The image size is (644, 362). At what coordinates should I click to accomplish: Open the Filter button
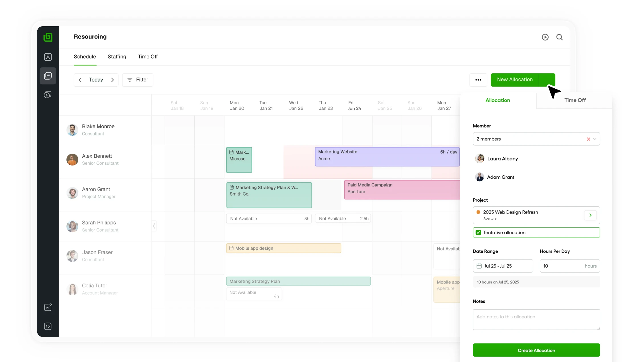coord(138,80)
